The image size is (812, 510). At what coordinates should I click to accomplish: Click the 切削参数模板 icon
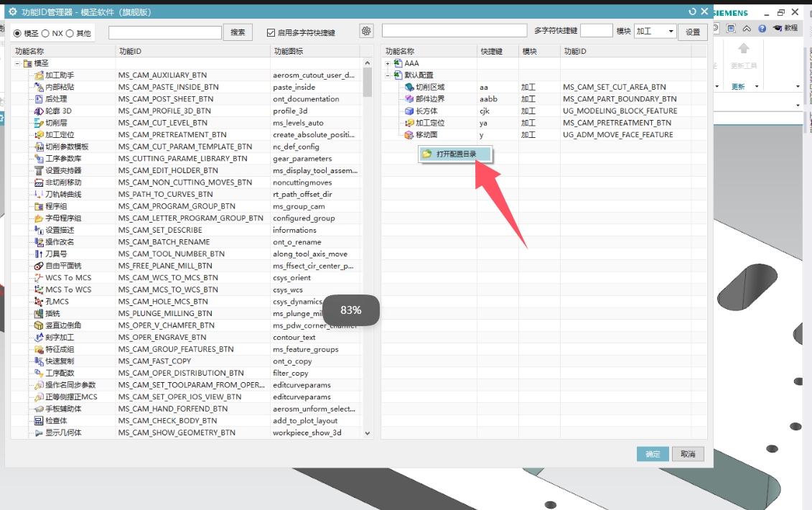point(39,147)
